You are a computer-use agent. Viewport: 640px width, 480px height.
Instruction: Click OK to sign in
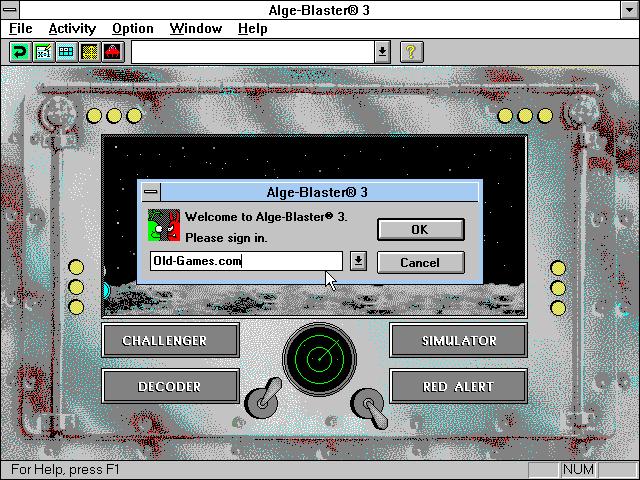pos(420,230)
